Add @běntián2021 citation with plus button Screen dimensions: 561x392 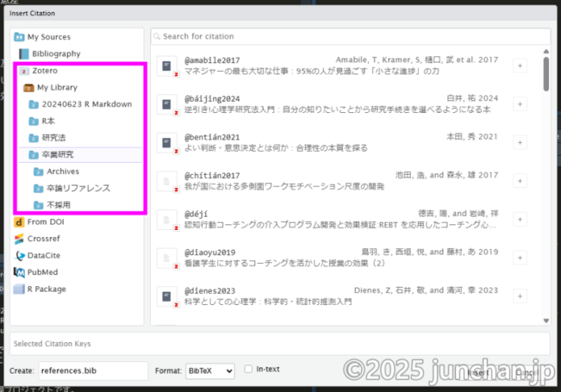point(520,142)
